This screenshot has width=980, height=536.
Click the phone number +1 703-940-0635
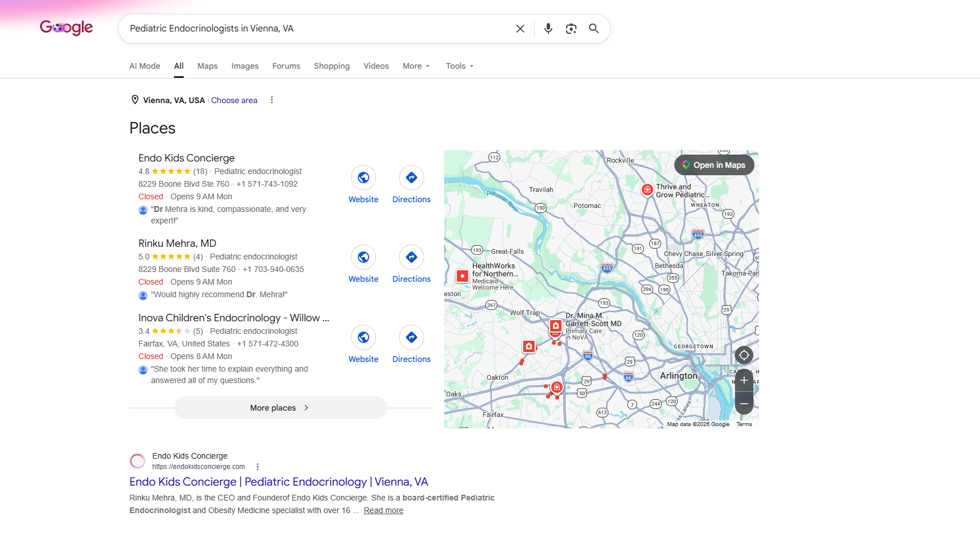273,269
